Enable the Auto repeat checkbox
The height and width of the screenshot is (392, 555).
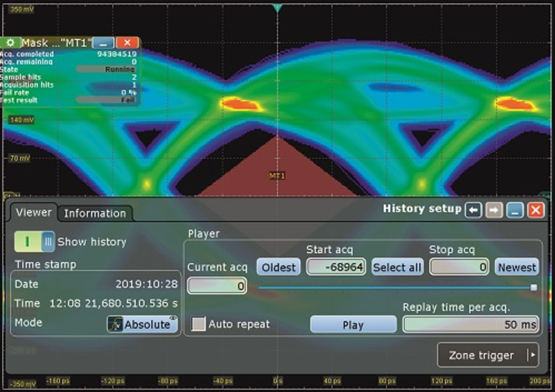[x=199, y=324]
